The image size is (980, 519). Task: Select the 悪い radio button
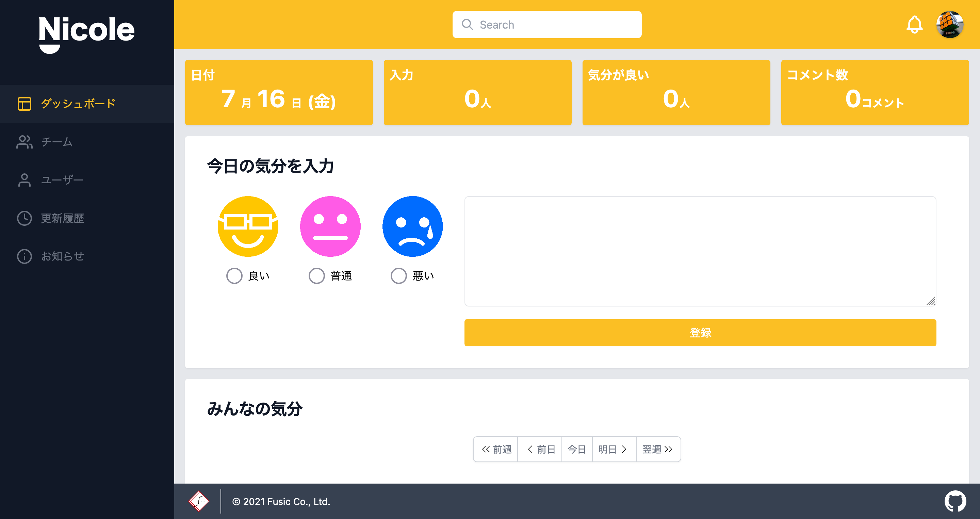(x=399, y=276)
